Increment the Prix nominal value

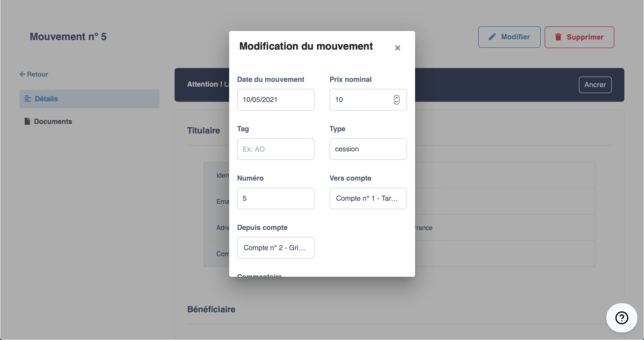point(397,98)
